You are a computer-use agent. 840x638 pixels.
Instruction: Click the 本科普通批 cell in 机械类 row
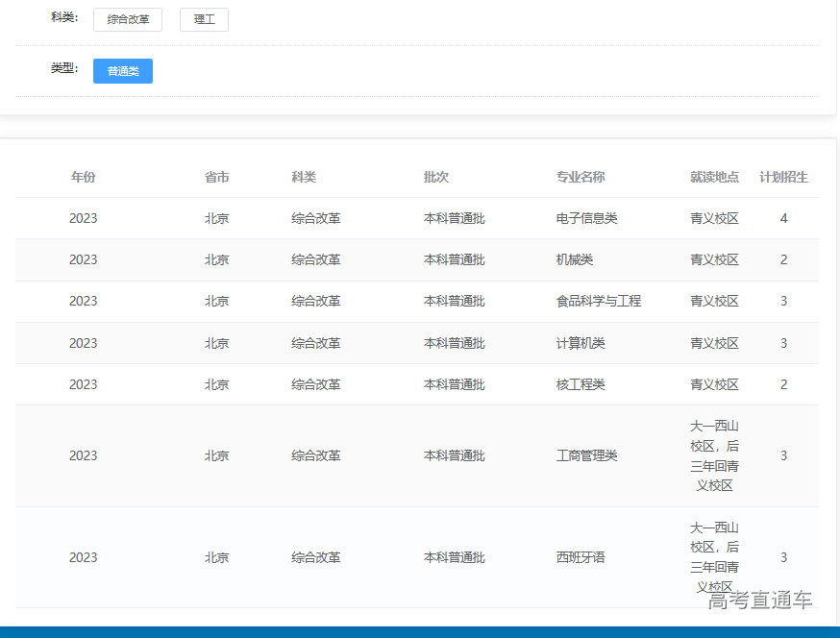point(454,259)
